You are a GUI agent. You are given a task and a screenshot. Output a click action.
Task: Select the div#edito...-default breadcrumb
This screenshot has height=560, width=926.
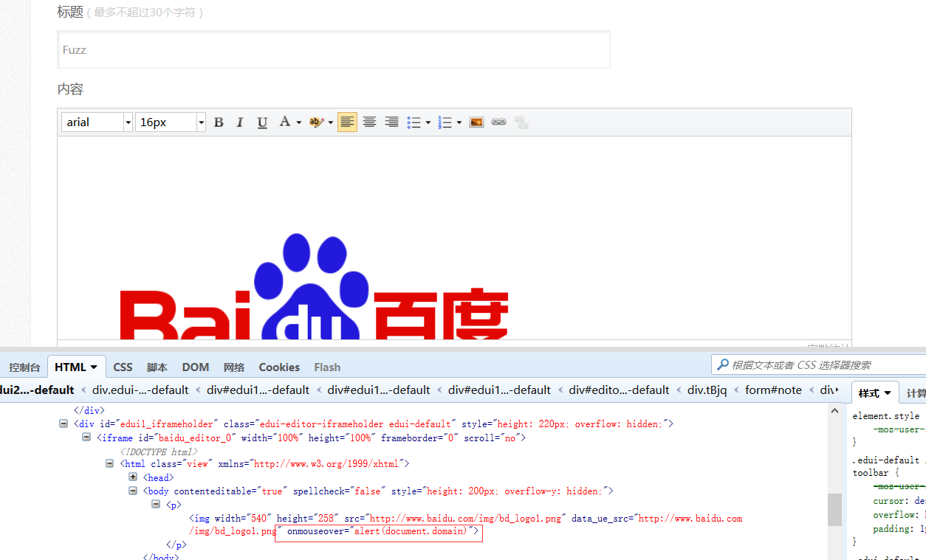point(619,390)
